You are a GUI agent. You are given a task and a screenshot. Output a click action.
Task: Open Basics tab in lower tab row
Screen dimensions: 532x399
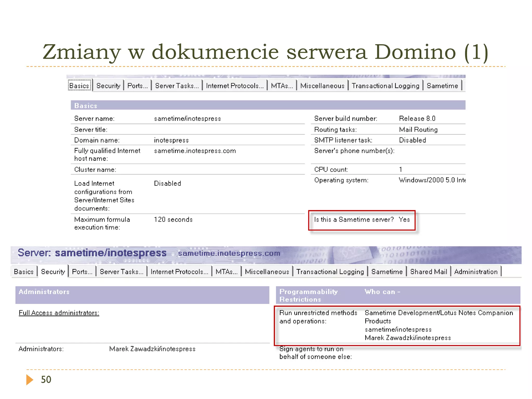[x=24, y=271]
